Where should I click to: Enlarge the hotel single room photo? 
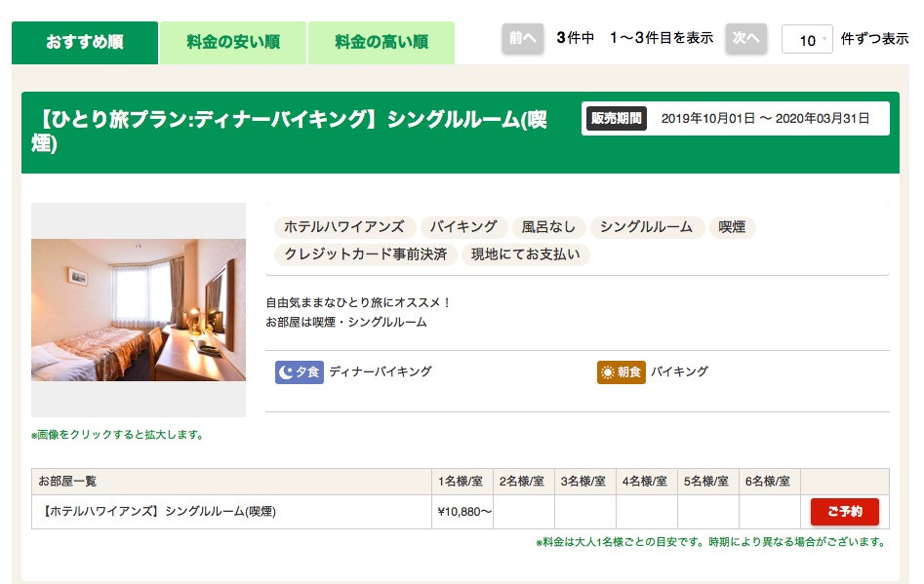tap(139, 310)
